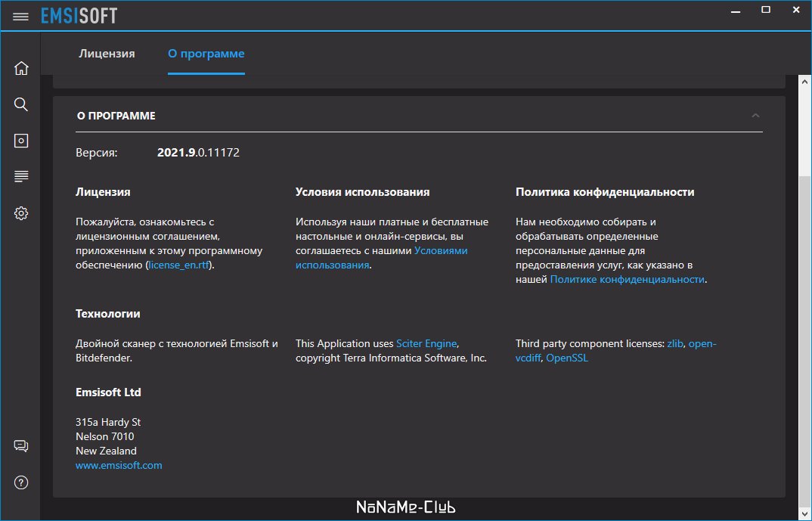The image size is (812, 521).
Task: Click the Условия использования heading
Action: point(362,191)
